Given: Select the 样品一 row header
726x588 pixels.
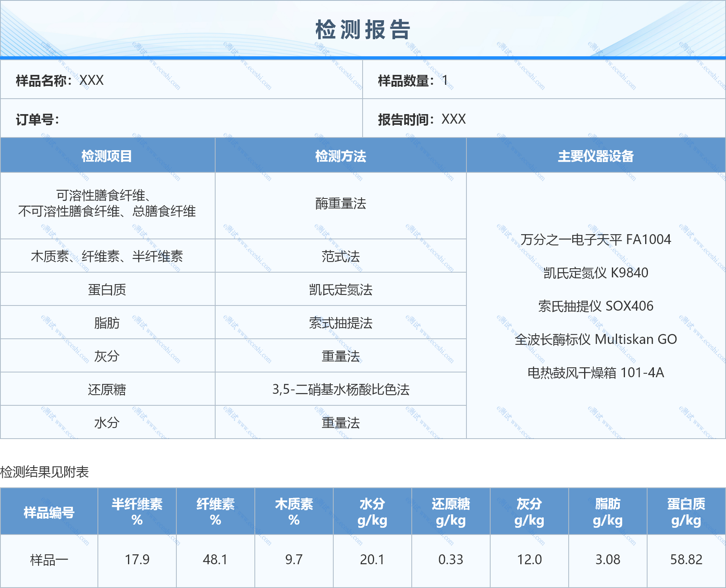Looking at the screenshot, I should click(x=48, y=559).
